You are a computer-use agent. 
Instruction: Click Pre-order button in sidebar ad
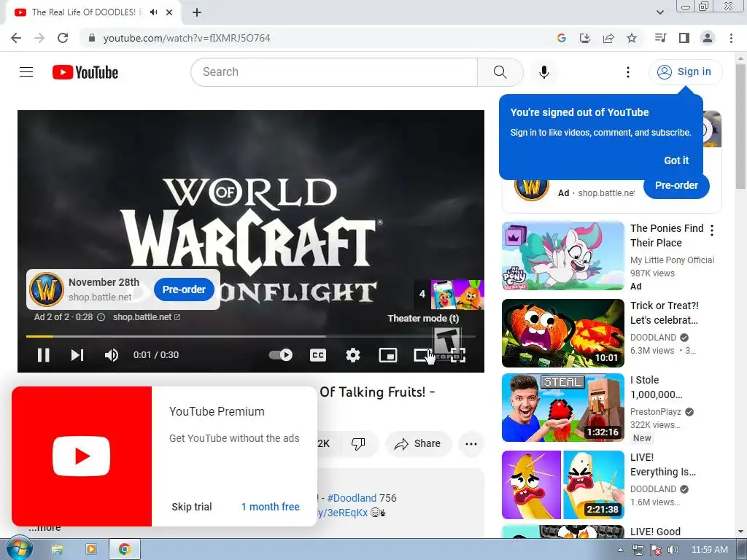click(x=676, y=185)
